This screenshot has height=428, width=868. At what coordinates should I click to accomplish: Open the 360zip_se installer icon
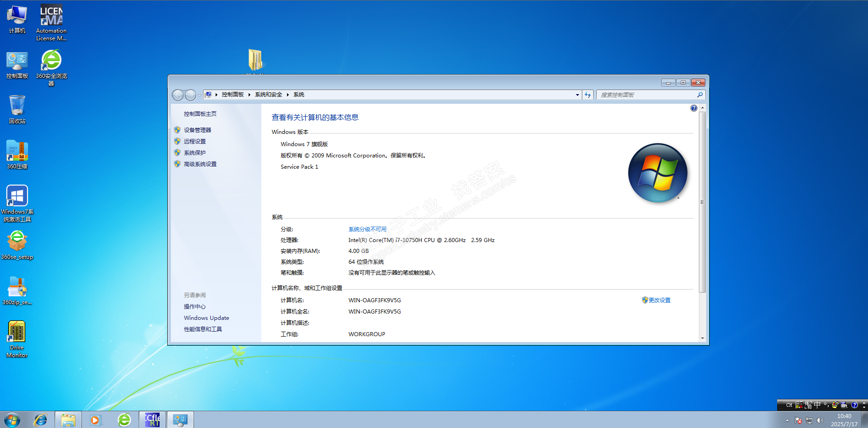[x=17, y=290]
